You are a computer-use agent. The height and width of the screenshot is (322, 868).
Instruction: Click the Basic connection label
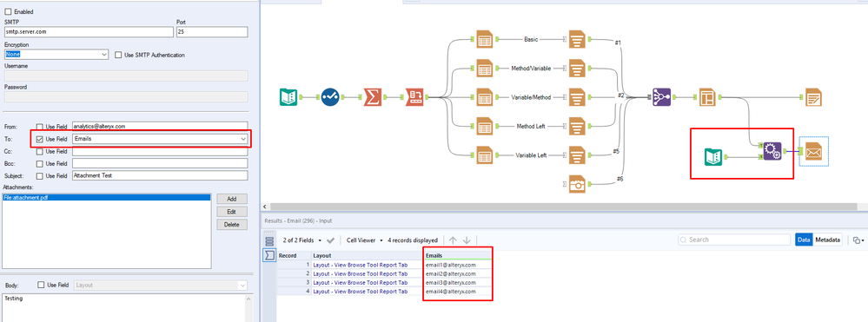[531, 40]
